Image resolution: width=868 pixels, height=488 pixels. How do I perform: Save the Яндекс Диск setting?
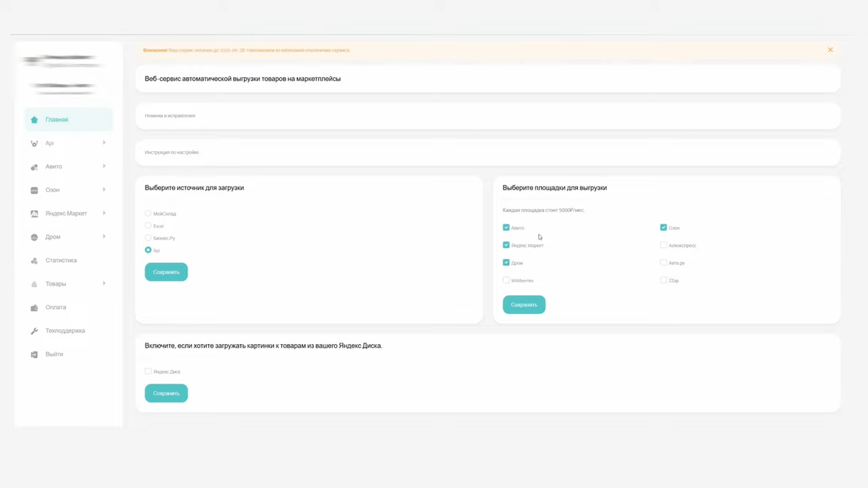point(166,393)
